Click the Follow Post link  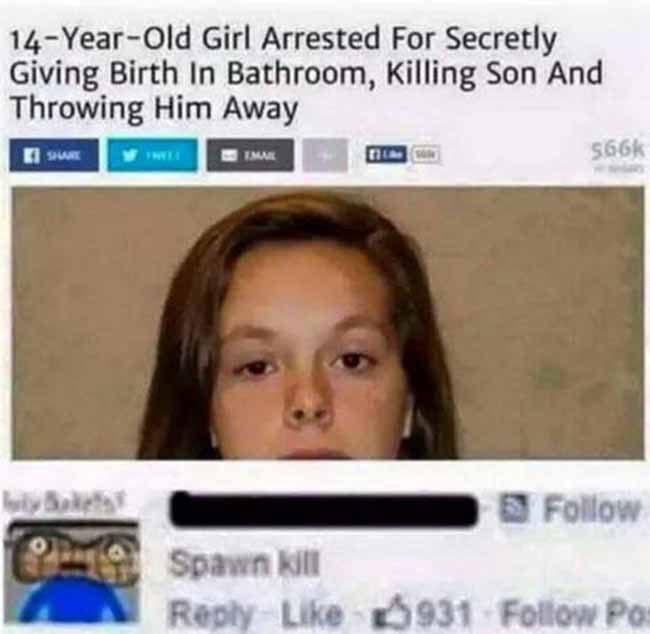click(575, 613)
